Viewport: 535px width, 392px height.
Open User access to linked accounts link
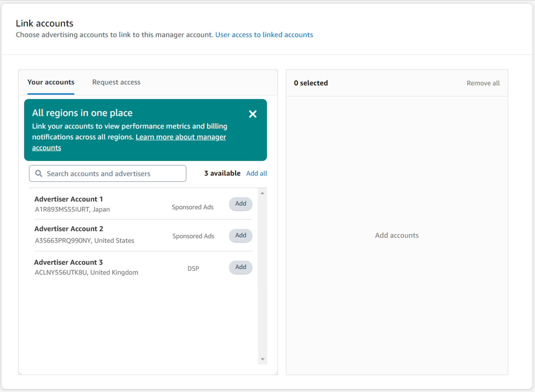(264, 34)
